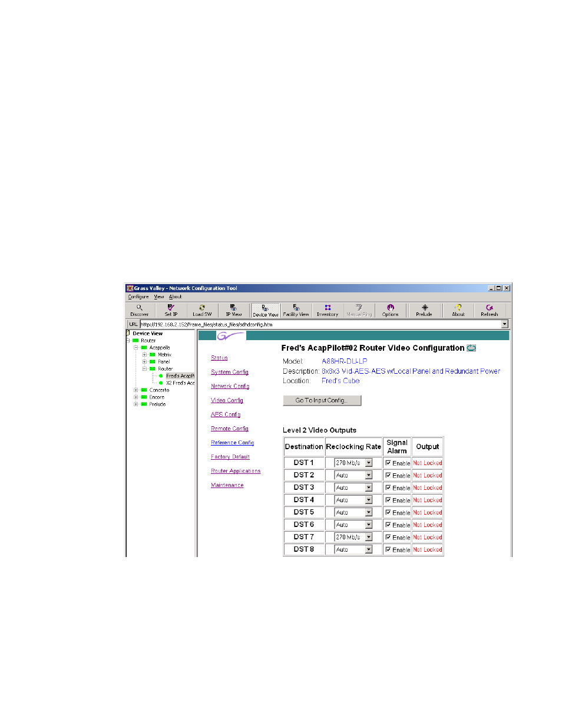
Task: Open the System Config page link
Action: coord(230,372)
